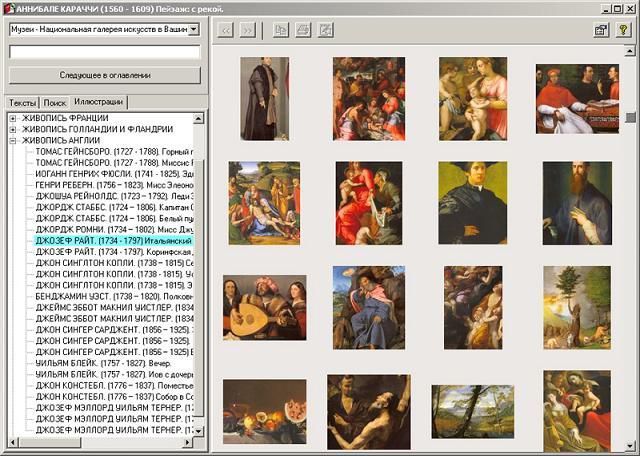Viewport: 640px width, 456px height.
Task: Open the museum selection dropdown
Action: [x=193, y=30]
